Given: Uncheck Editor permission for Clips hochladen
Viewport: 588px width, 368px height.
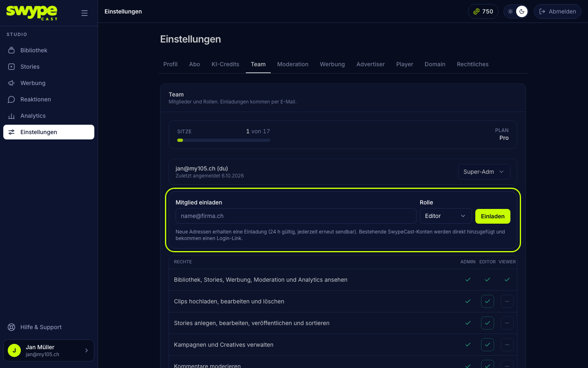Looking at the screenshot, I should [x=488, y=301].
